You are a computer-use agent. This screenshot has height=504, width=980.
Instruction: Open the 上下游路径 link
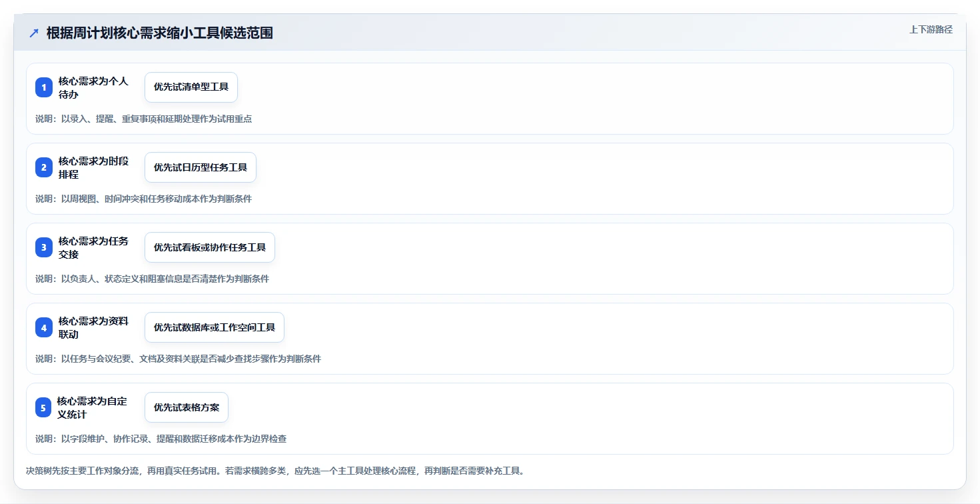pyautogui.click(x=931, y=29)
